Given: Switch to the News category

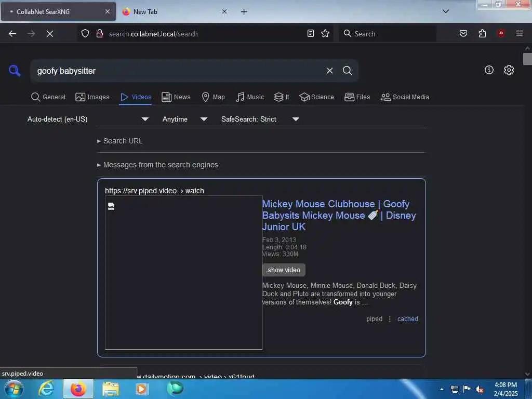Looking at the screenshot, I should [176, 97].
